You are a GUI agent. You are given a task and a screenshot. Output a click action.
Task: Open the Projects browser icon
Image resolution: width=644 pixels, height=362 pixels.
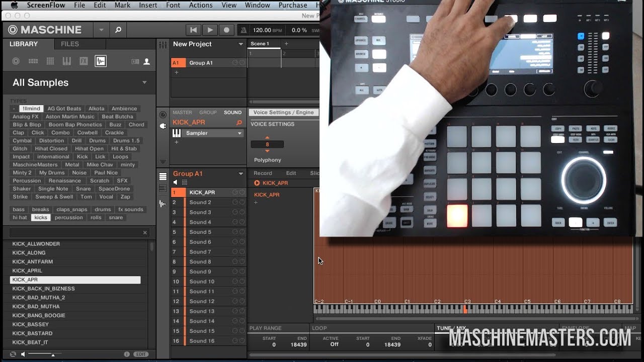(16, 61)
